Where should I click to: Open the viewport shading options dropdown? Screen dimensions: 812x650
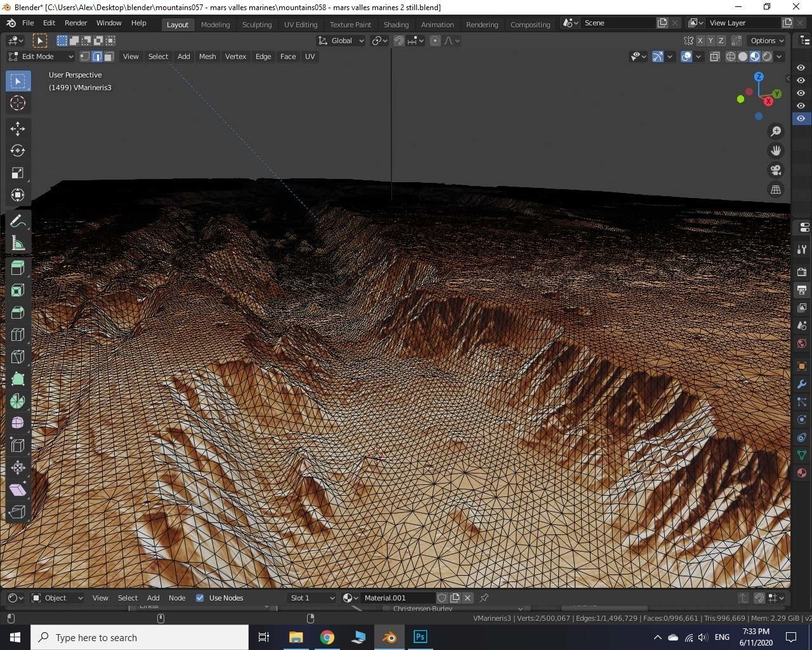click(779, 56)
